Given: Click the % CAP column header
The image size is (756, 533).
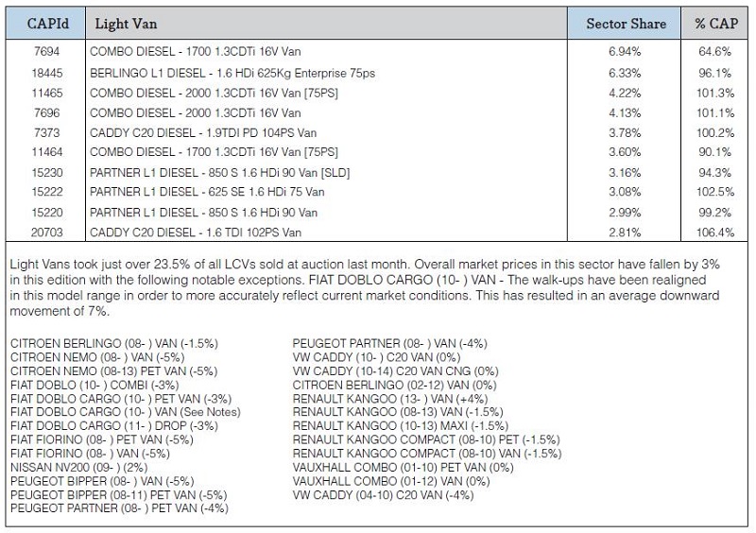Looking at the screenshot, I should pos(715,24).
